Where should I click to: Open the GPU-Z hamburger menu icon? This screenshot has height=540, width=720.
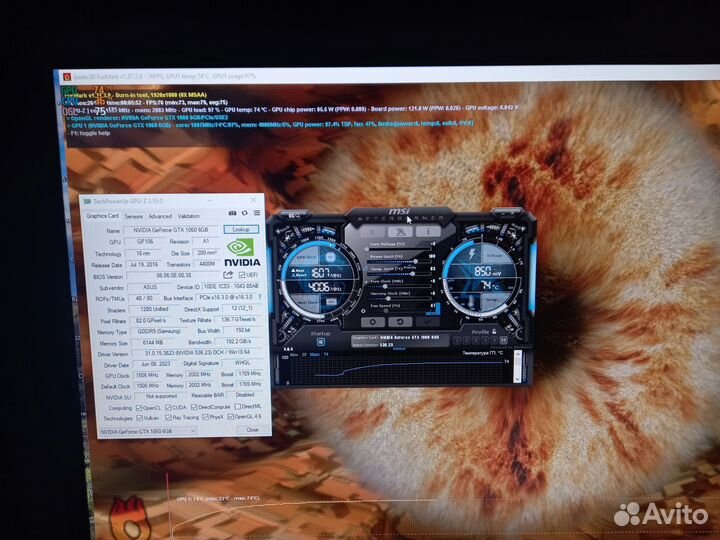[257, 213]
